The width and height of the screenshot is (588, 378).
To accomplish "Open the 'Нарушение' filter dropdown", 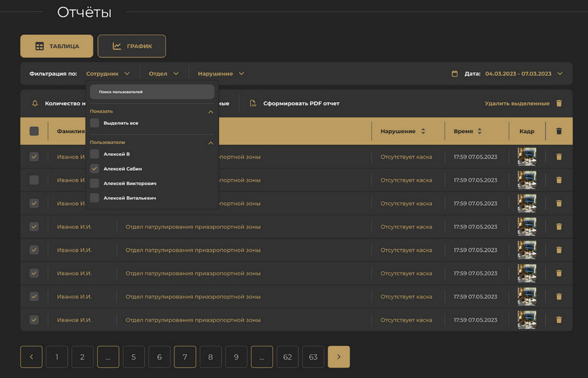I will tap(220, 73).
